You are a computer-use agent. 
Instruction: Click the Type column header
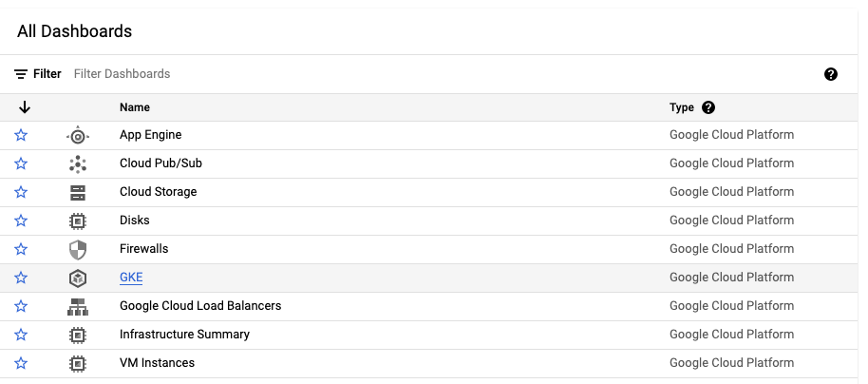click(682, 107)
